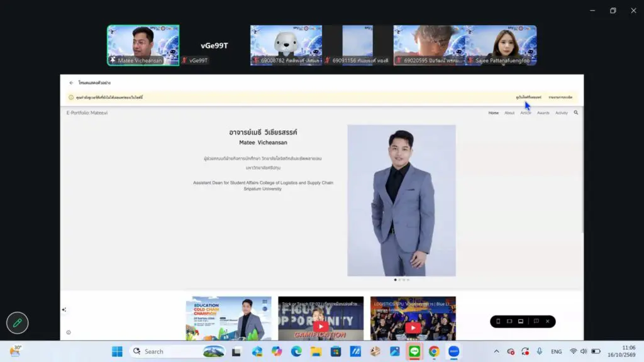The width and height of the screenshot is (644, 362).
Task: Open Microsoft Store from the taskbar
Action: pos(336,351)
